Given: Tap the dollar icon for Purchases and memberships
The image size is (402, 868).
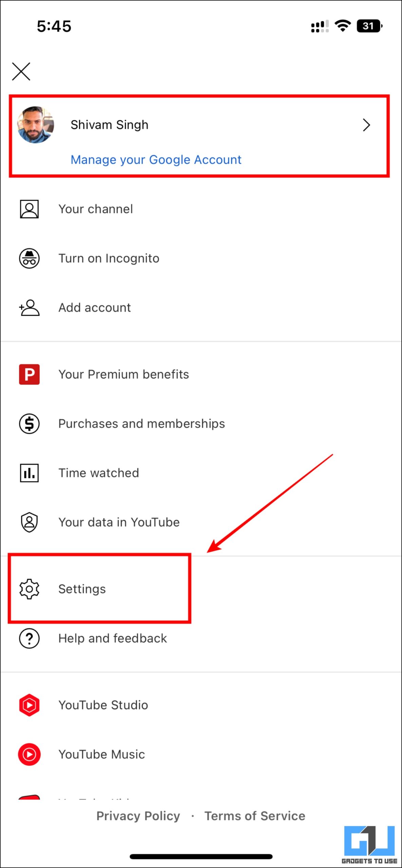Looking at the screenshot, I should tap(29, 423).
